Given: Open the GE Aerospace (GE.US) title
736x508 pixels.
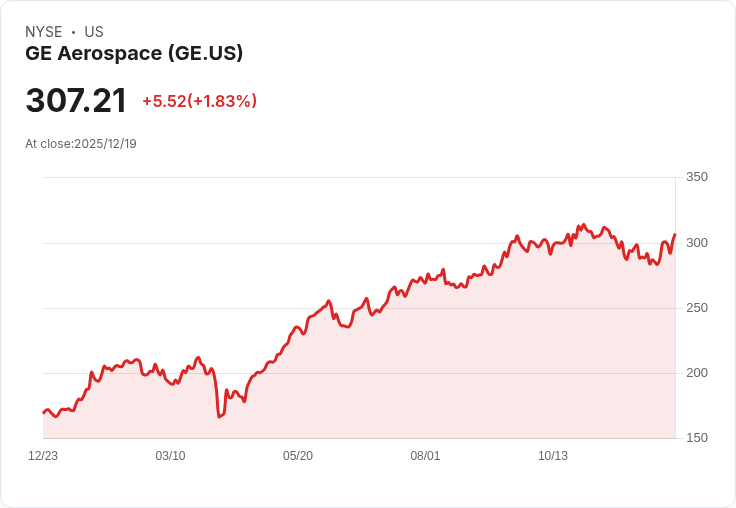Looking at the screenshot, I should (x=134, y=53).
